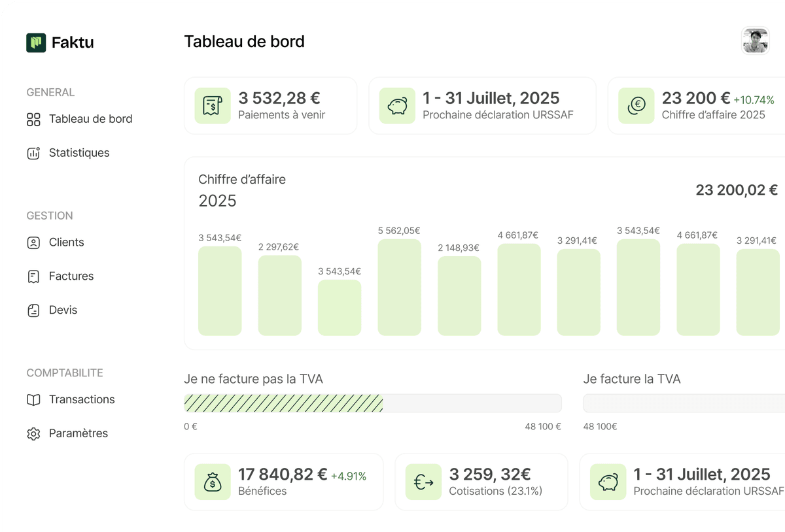Click the invoice icon beside Paiements à venir

(x=212, y=105)
